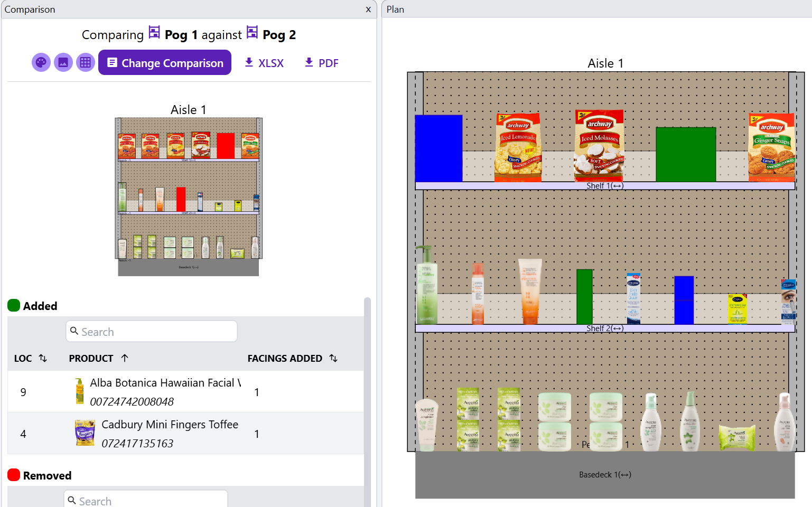812x507 pixels.
Task: Click the Aisle 1 comparison thumbnail
Action: (189, 195)
